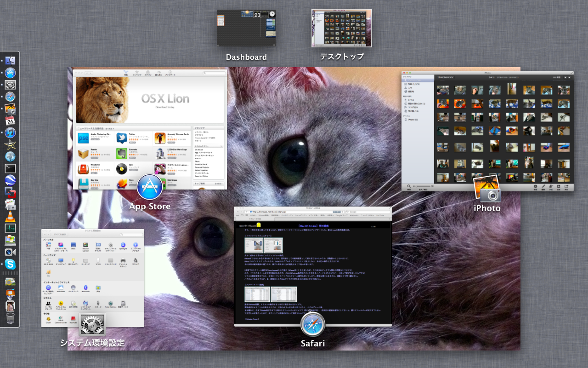The width and height of the screenshot is (588, 368).
Task: Open Terminal from the Dock
Action: (x=10, y=168)
